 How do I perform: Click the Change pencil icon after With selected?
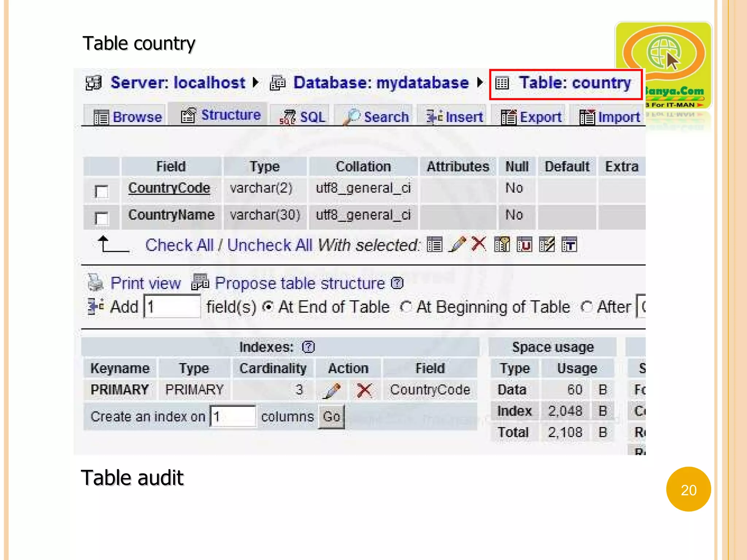(x=457, y=244)
